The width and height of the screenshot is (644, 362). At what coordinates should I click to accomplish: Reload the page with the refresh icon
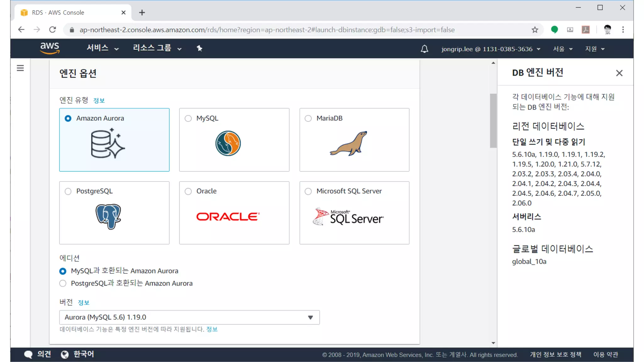[53, 30]
